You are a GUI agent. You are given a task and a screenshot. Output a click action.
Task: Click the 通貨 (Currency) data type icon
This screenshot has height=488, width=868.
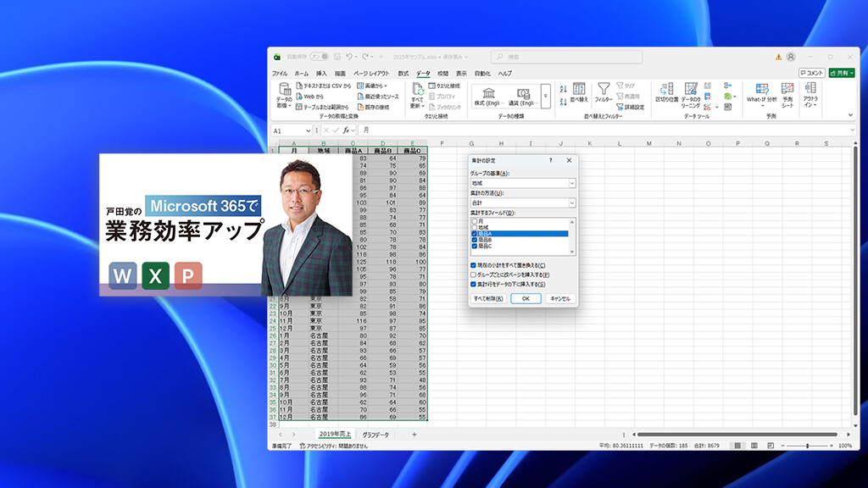click(523, 95)
